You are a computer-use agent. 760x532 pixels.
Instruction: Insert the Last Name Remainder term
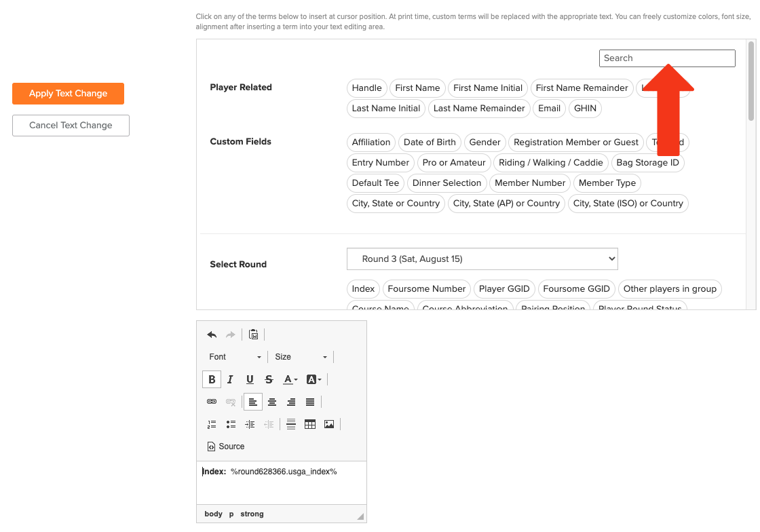click(479, 109)
